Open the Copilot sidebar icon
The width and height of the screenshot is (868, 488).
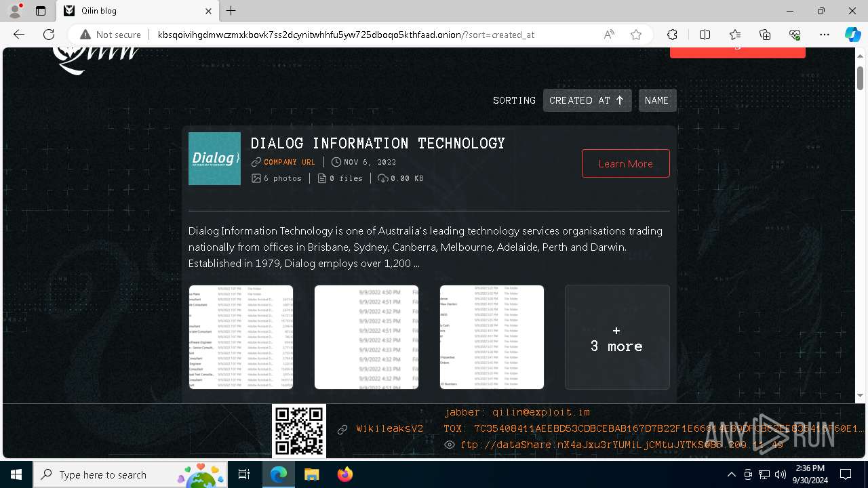[x=852, y=35]
